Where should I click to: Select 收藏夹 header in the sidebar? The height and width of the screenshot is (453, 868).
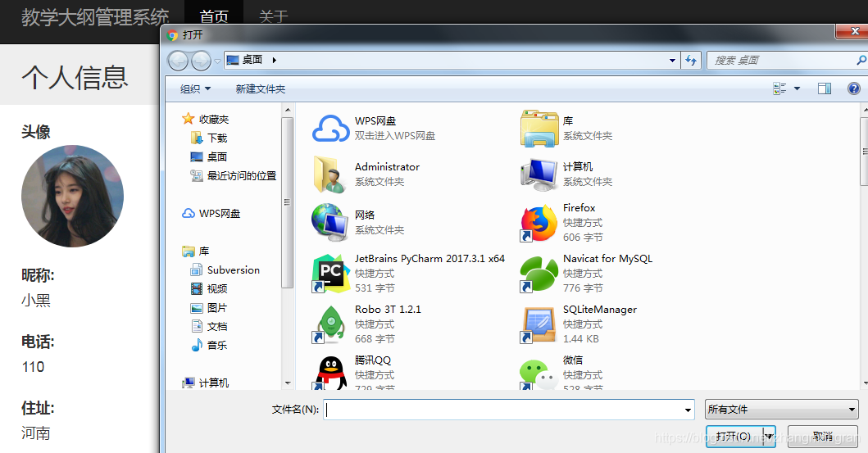point(206,119)
